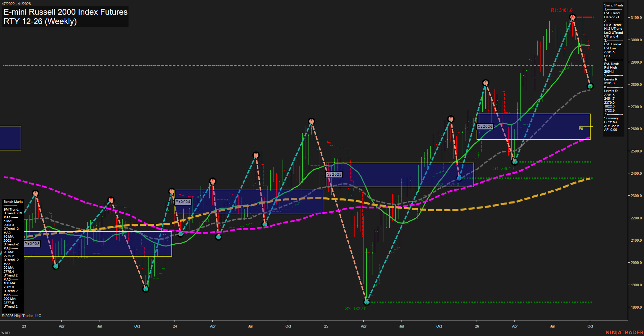Click the 47/2022 - 41/2026 date range text

(16, 4)
